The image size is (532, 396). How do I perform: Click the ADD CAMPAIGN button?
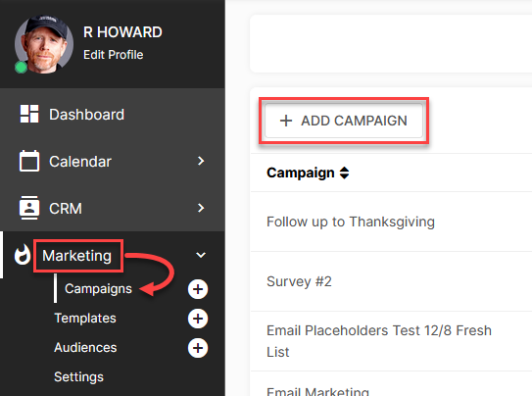click(x=344, y=121)
